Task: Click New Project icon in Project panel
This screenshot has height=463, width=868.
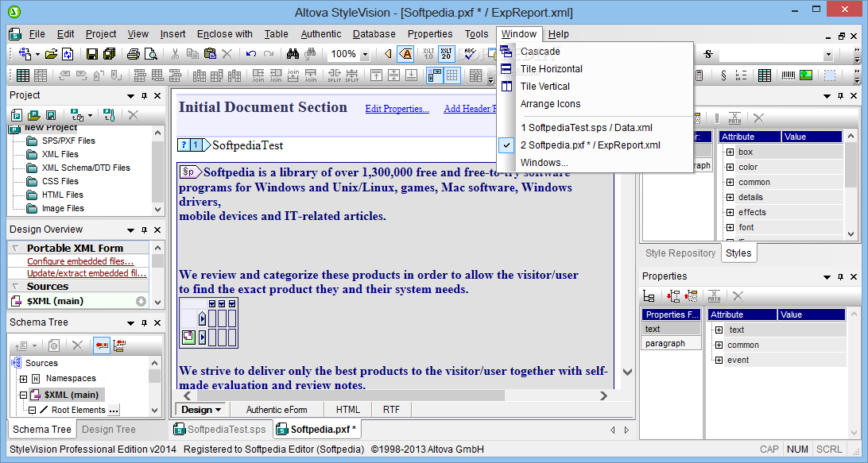Action: click(x=17, y=115)
